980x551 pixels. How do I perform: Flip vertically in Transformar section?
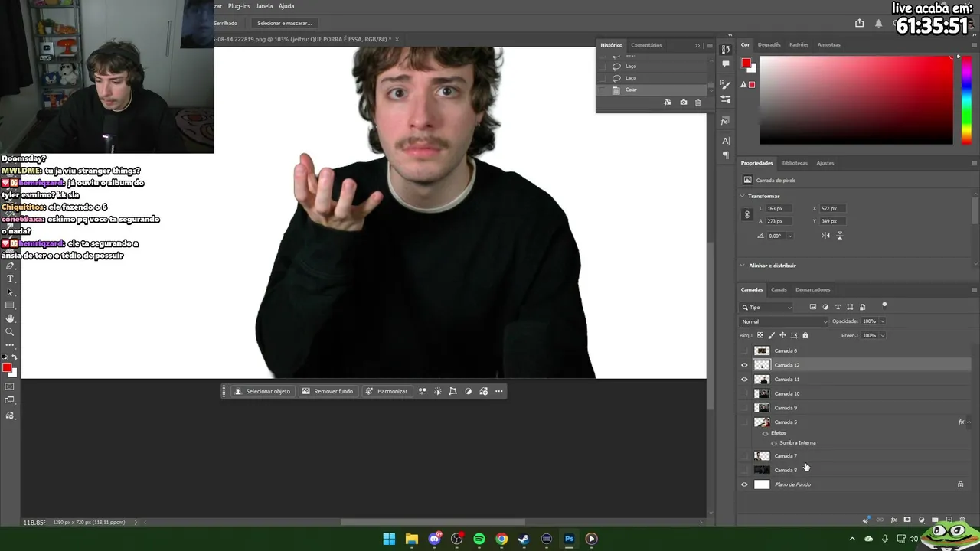[840, 236]
